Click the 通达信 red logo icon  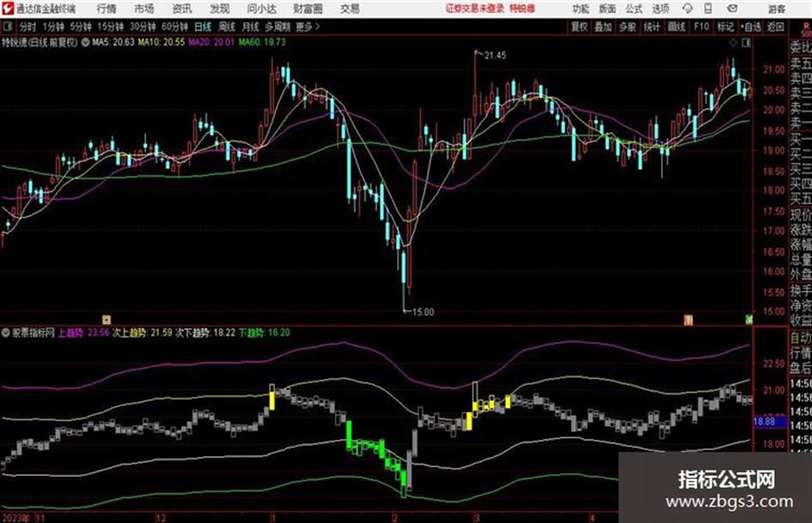tap(8, 9)
